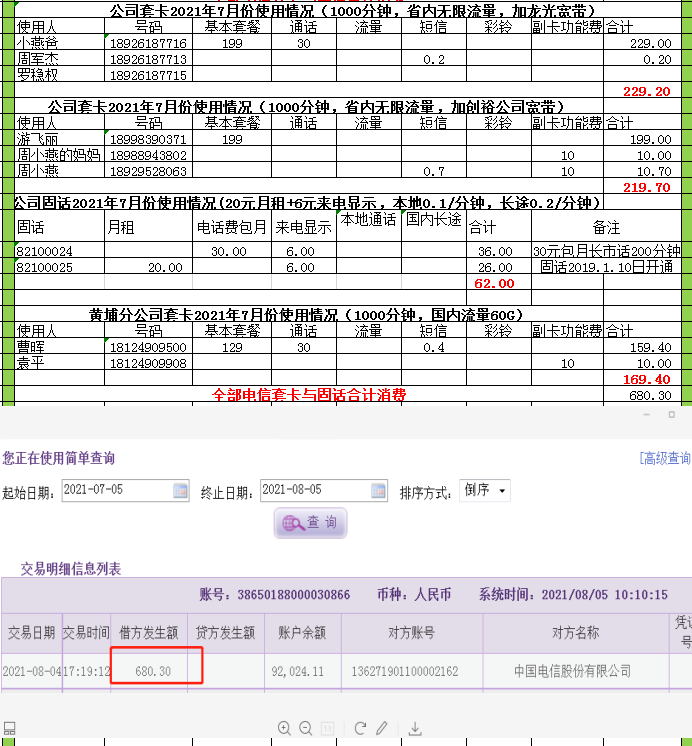The height and width of the screenshot is (746, 692).
Task: Select the 中国电信股份有限公司 counterparty cell
Action: [573, 671]
